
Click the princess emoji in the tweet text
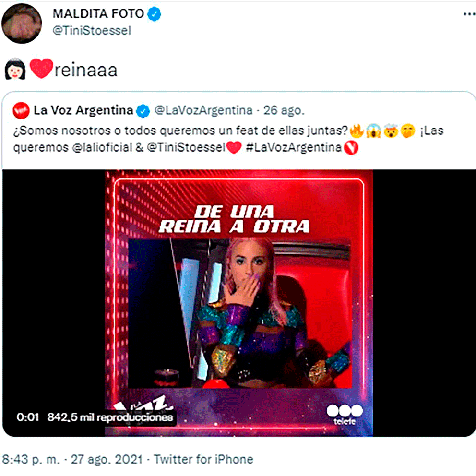15,69
